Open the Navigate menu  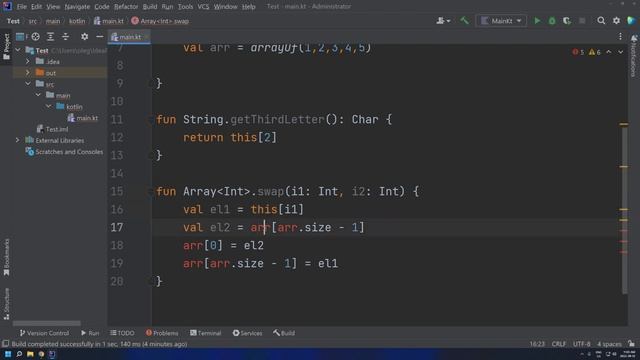[77, 7]
